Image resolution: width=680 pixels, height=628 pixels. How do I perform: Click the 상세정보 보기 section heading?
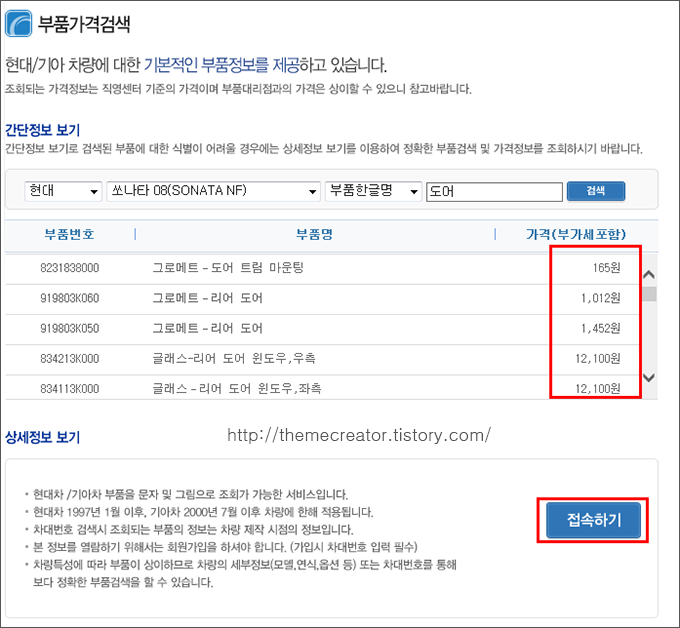pos(42,437)
